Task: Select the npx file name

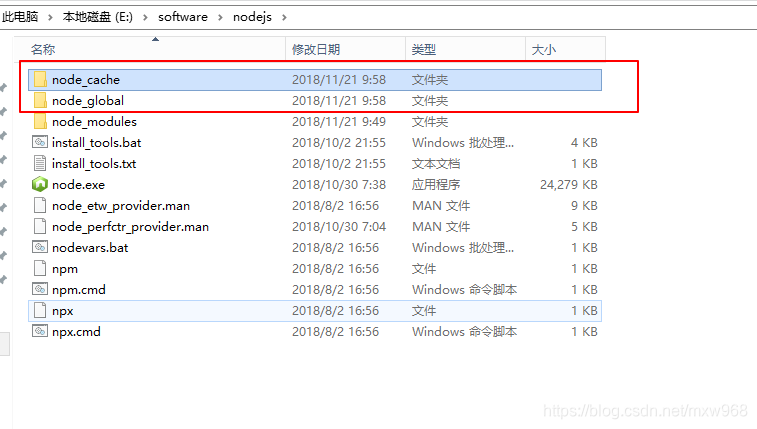Action: (63, 311)
